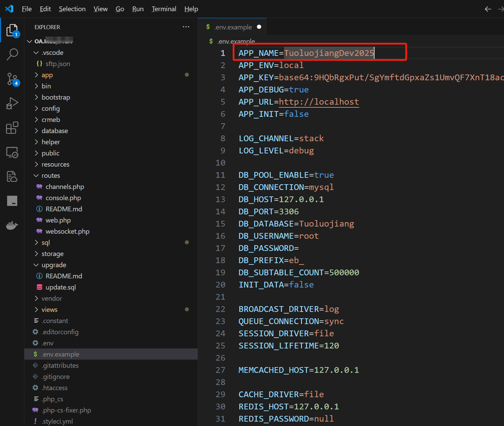Open the .env file
Image resolution: width=504 pixels, height=426 pixels.
(x=111, y=343)
